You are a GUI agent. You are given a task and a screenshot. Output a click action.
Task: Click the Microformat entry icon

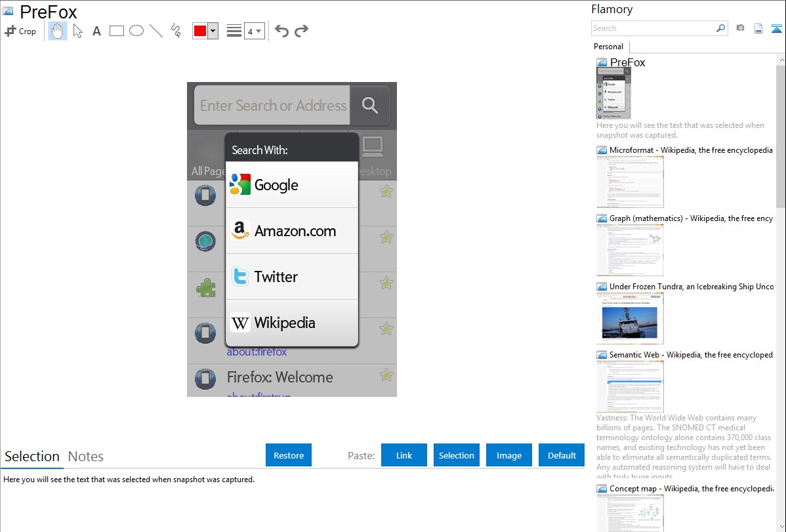point(602,150)
